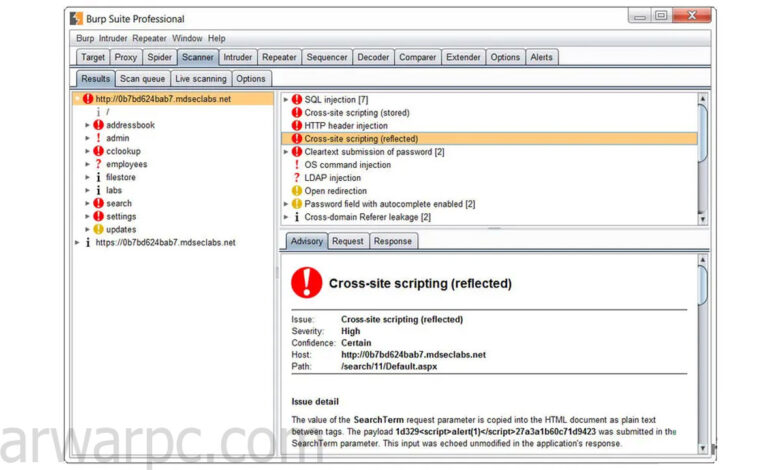The height and width of the screenshot is (470, 780).
Task: Open the Intruder menu in menu bar
Action: click(x=113, y=38)
